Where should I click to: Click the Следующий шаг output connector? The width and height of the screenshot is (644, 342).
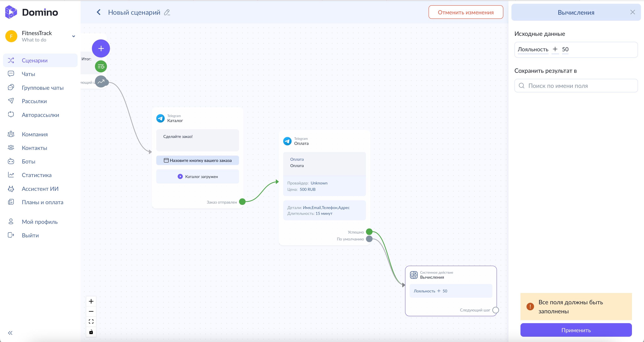tap(495, 310)
